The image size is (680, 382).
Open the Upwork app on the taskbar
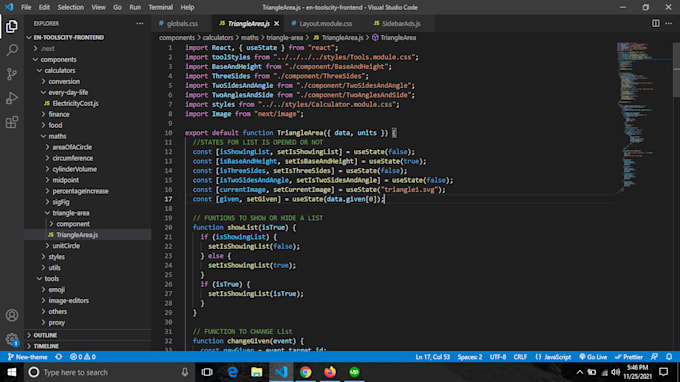click(354, 372)
